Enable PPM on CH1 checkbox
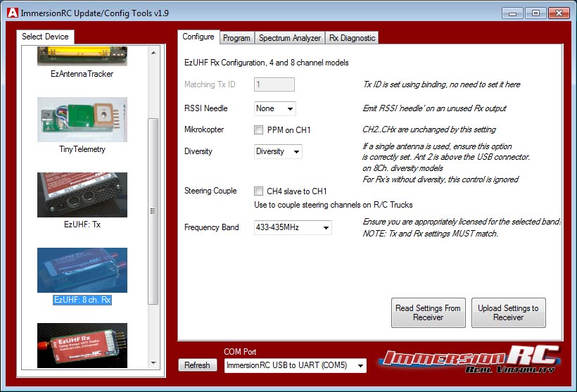Screen dimensions: 577x392 point(259,130)
